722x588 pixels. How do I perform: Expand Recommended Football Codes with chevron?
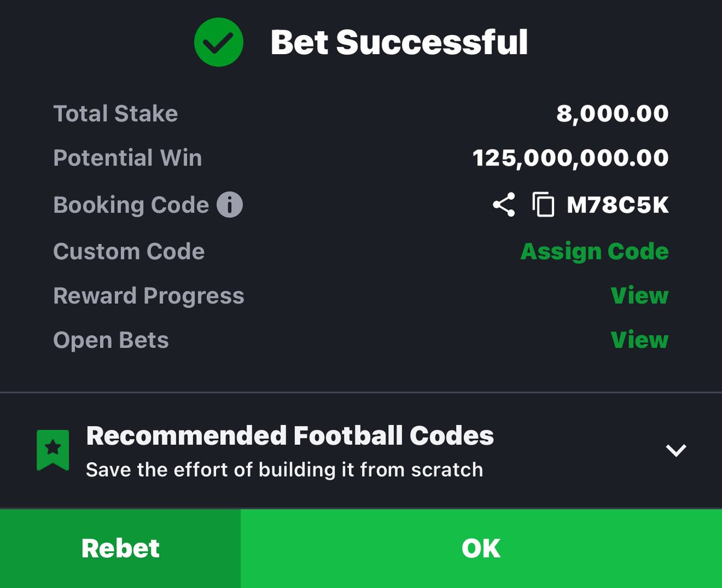(x=676, y=450)
